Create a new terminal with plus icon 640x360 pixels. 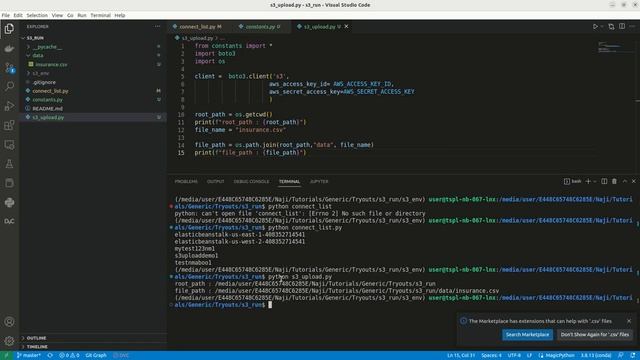(x=588, y=181)
